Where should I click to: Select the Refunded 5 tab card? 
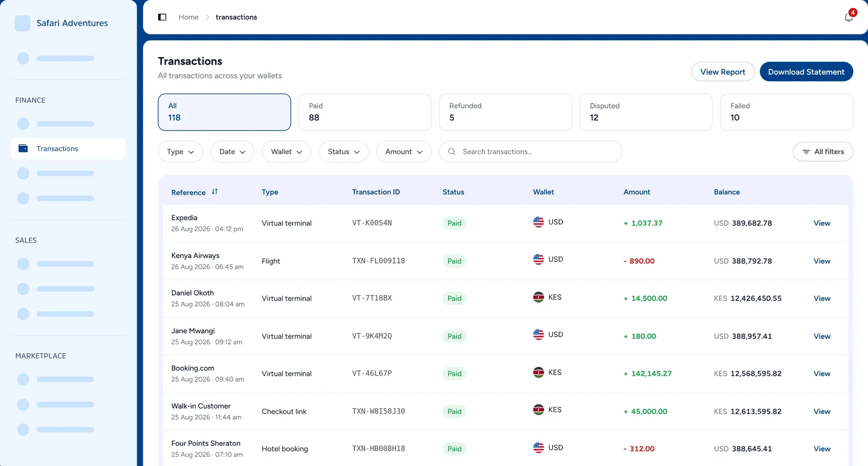coord(506,112)
